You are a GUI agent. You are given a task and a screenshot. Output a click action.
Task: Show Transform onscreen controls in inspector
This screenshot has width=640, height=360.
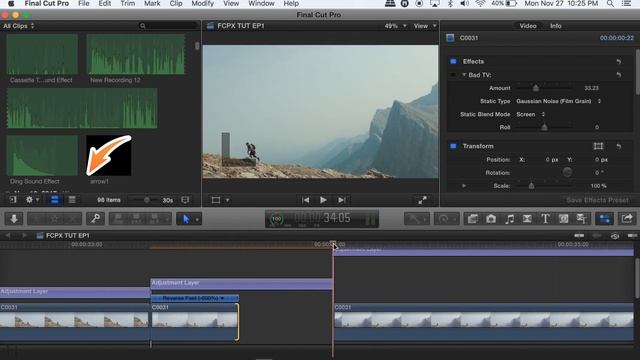pyautogui.click(x=598, y=146)
